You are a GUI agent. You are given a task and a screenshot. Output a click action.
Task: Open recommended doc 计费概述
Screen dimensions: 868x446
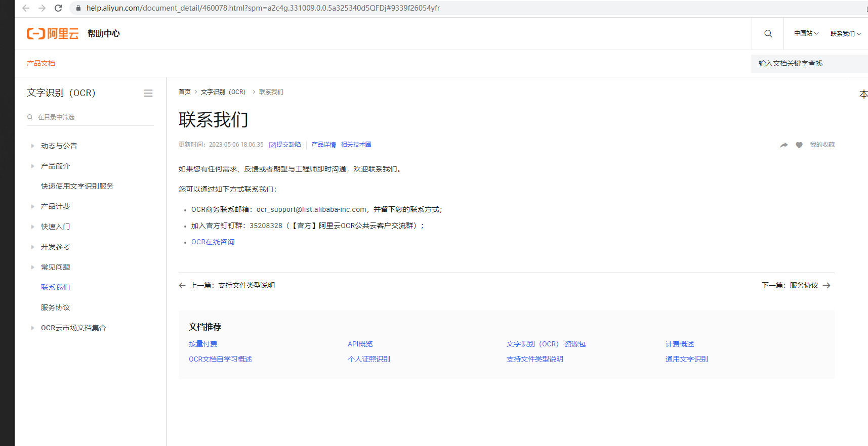pos(680,344)
